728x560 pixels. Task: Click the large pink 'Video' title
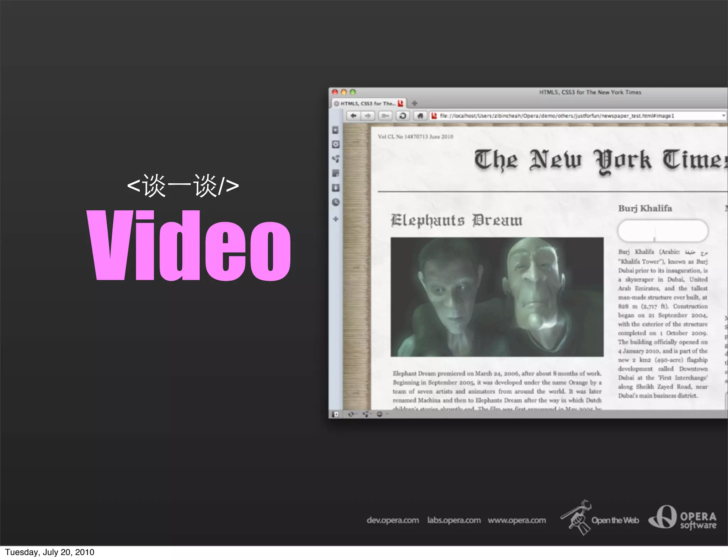(189, 245)
